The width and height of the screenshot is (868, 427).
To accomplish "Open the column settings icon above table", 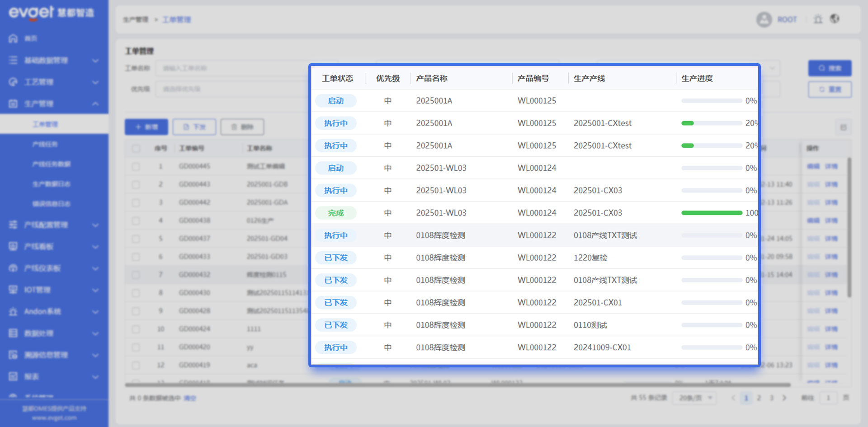I will [x=843, y=127].
